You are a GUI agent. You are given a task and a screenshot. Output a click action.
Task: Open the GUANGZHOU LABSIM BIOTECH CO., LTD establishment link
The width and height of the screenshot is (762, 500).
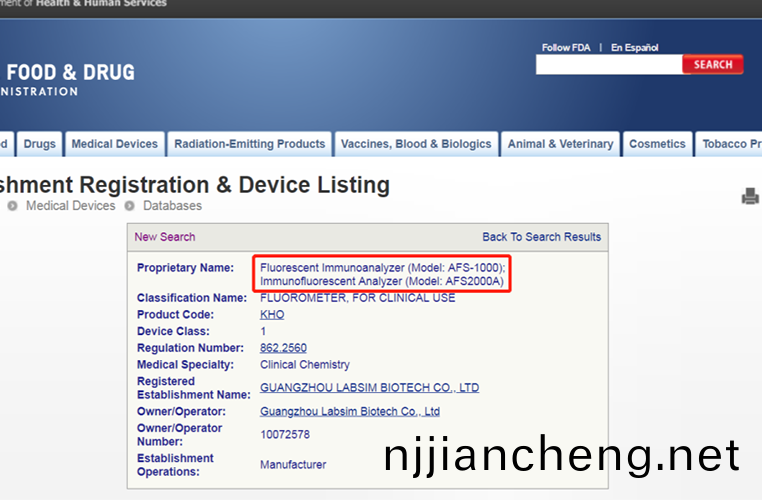(x=369, y=388)
